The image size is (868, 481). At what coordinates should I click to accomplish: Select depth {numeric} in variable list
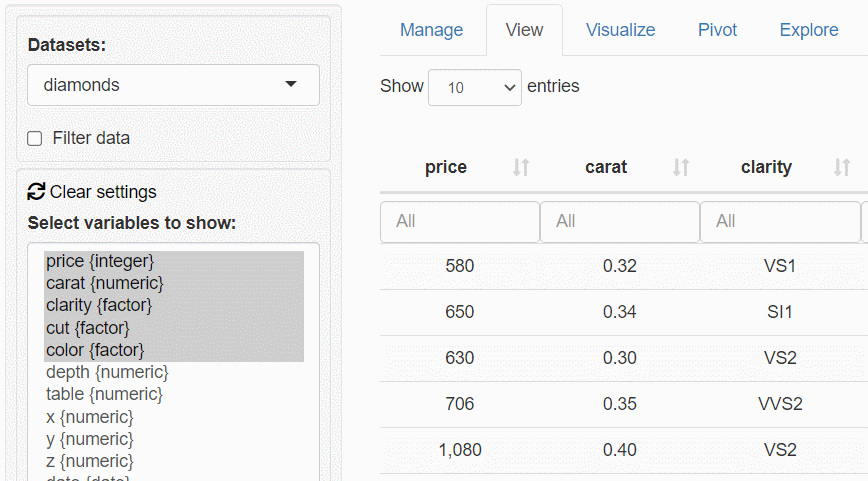[x=107, y=372]
